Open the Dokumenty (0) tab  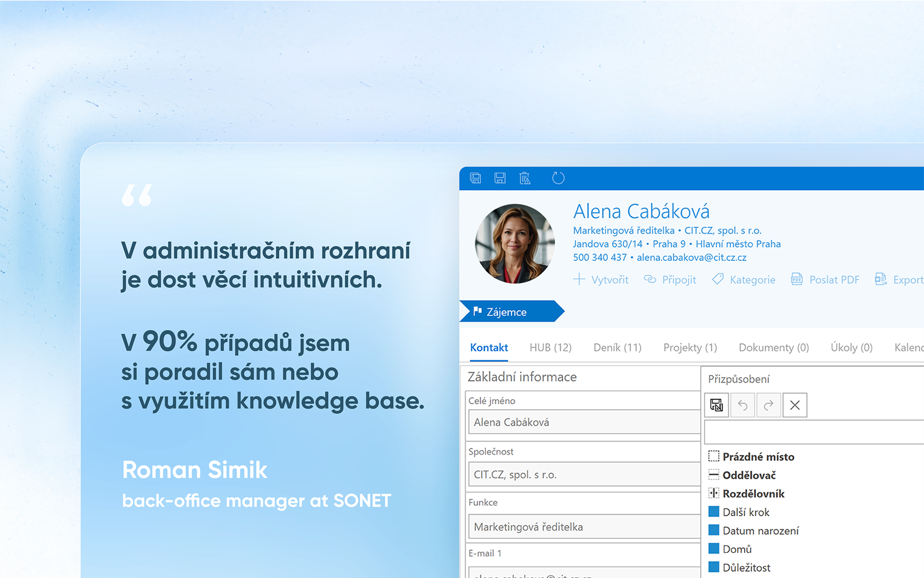coord(774,347)
